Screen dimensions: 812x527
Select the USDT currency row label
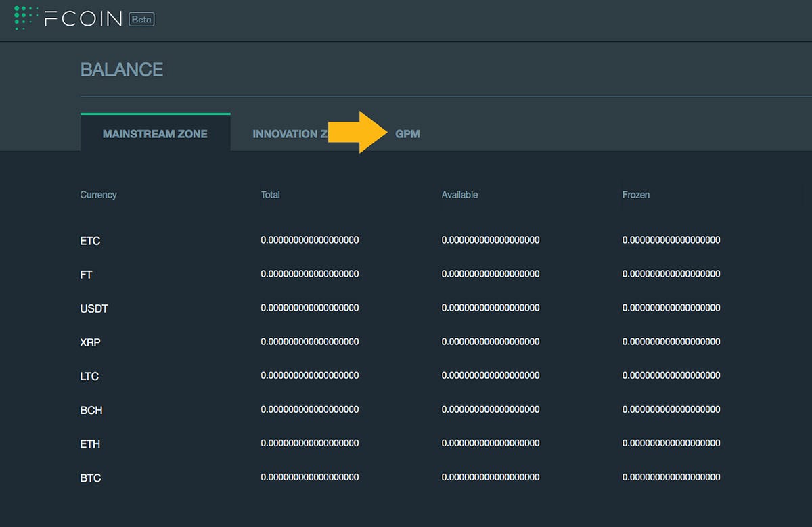click(94, 308)
